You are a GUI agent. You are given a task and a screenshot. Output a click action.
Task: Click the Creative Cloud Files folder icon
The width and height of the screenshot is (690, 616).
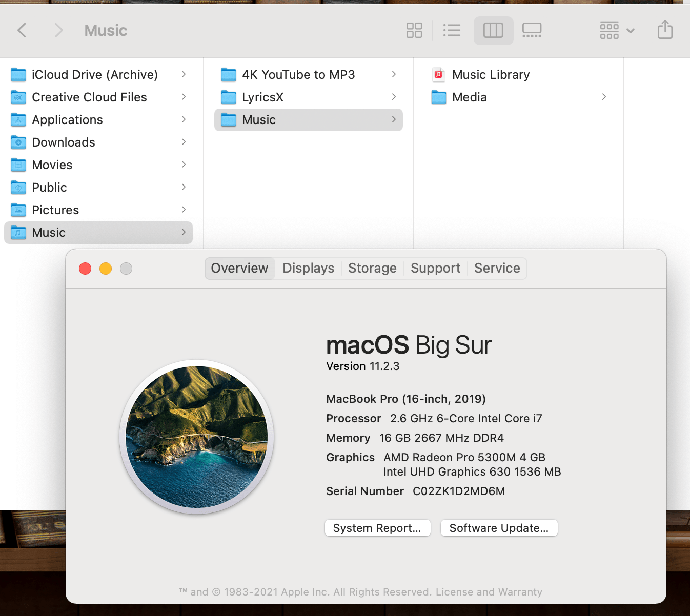click(x=18, y=97)
